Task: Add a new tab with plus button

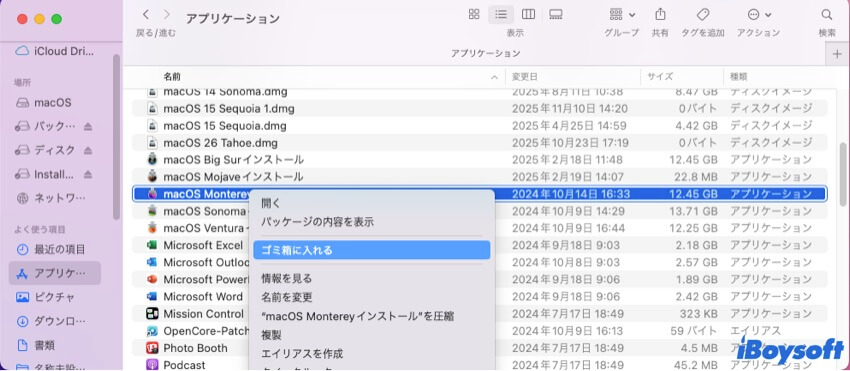Action: point(837,54)
